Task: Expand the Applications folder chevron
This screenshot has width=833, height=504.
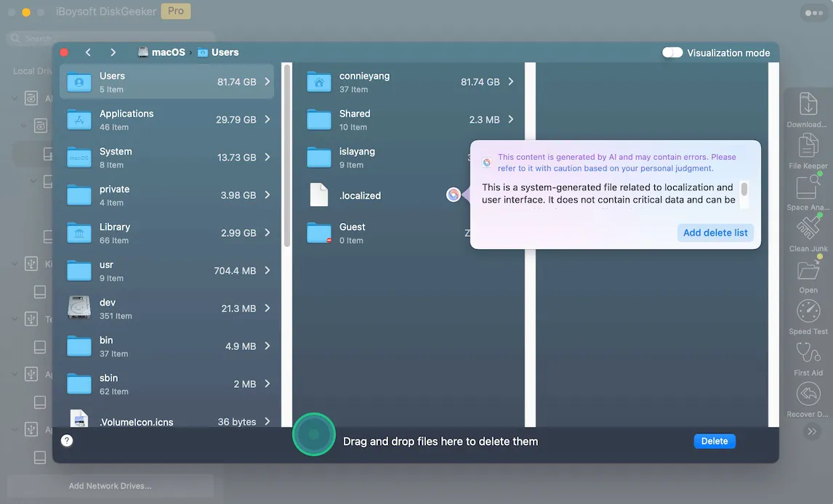Action: (x=267, y=119)
